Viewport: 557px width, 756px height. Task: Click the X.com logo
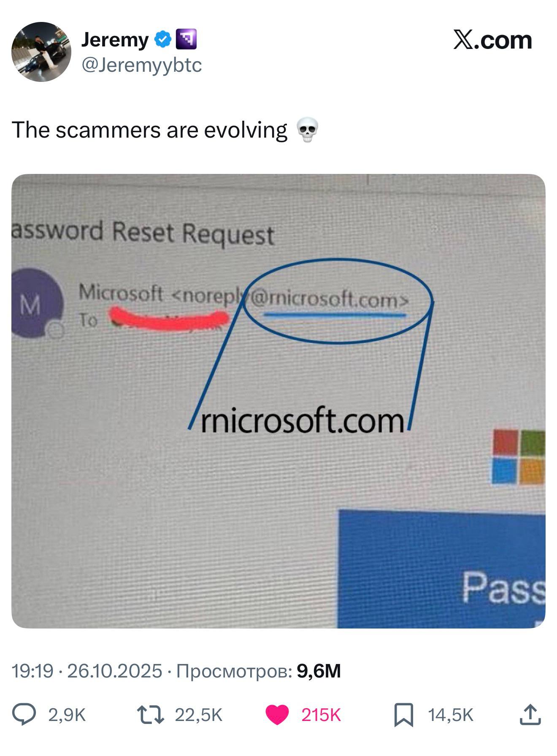[x=492, y=40]
